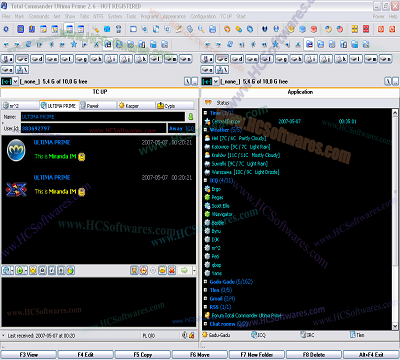Image resolution: width=400 pixels, height=360 pixels.
Task: Switch to the Kacper chat tab
Action: [136, 106]
